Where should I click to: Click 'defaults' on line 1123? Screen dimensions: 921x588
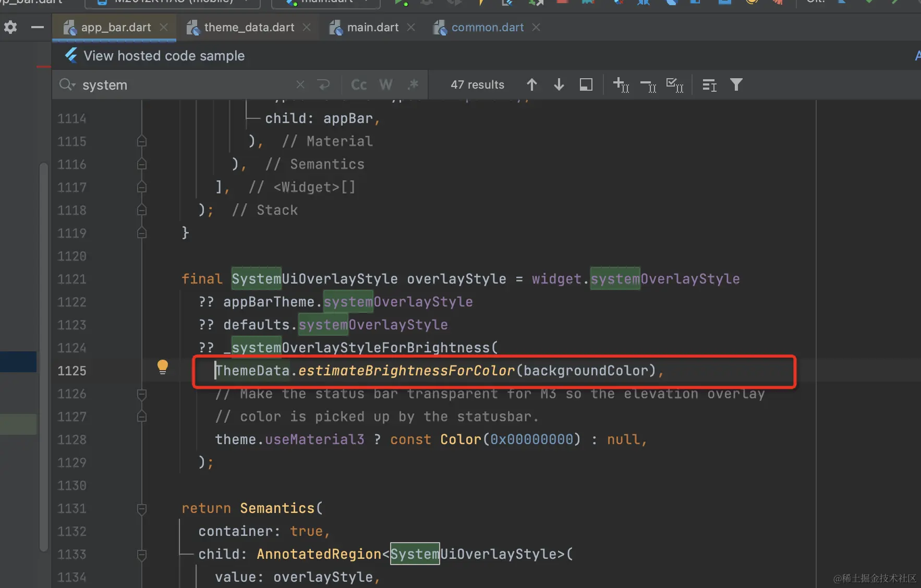[256, 325]
